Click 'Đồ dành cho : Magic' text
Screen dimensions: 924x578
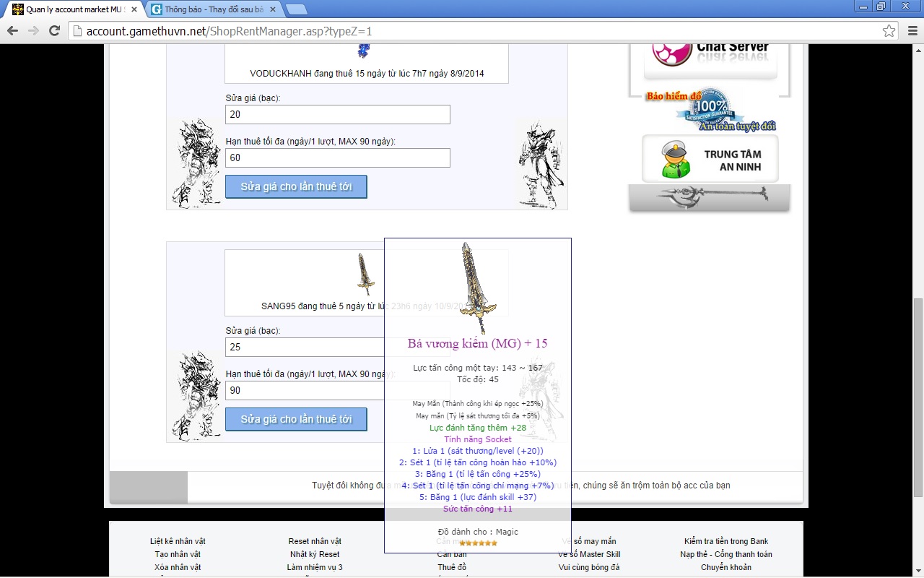(477, 532)
